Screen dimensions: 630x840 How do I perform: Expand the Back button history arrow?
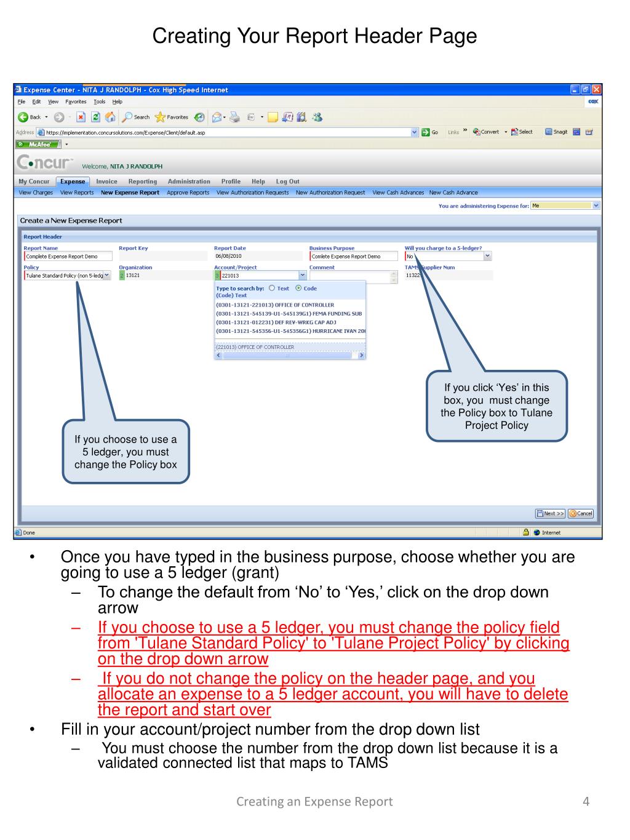[x=47, y=117]
